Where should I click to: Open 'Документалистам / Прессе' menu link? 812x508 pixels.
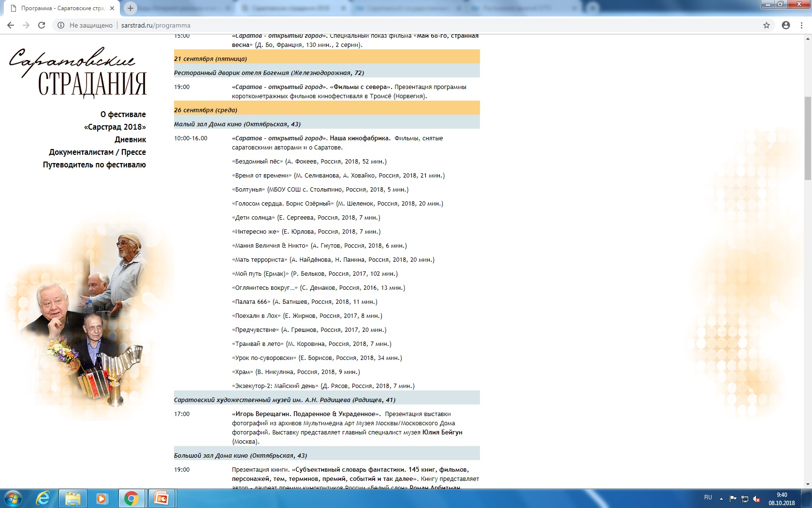coord(97,152)
